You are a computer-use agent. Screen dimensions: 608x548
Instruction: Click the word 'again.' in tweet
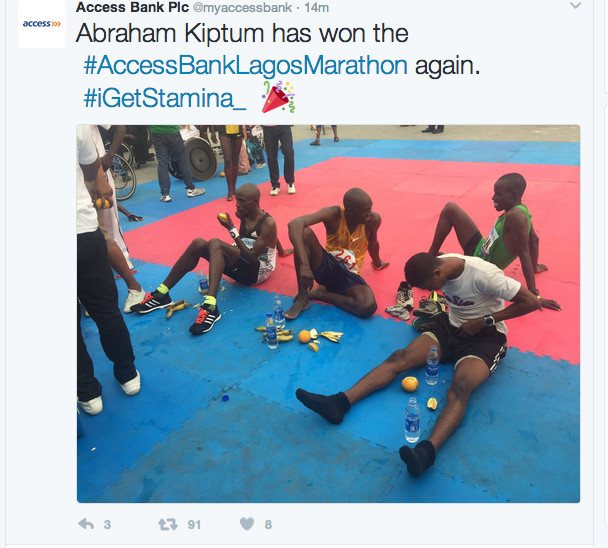pyautogui.click(x=447, y=66)
